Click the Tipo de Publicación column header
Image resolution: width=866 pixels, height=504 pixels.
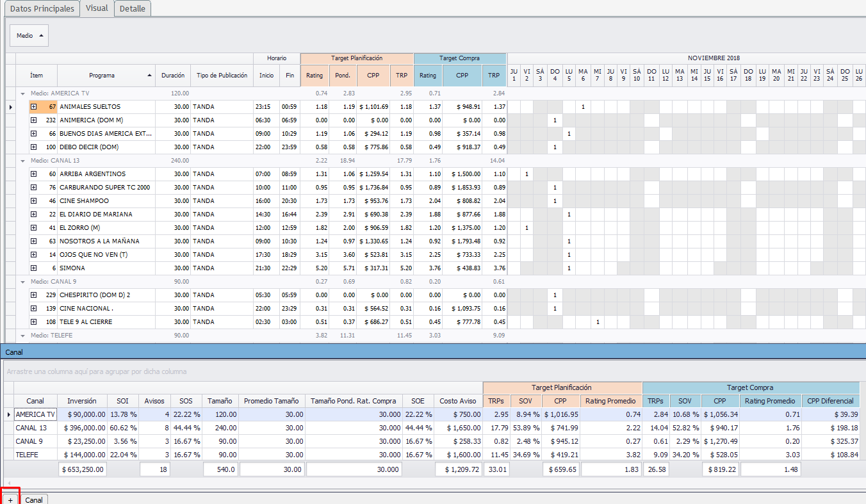pyautogui.click(x=222, y=76)
